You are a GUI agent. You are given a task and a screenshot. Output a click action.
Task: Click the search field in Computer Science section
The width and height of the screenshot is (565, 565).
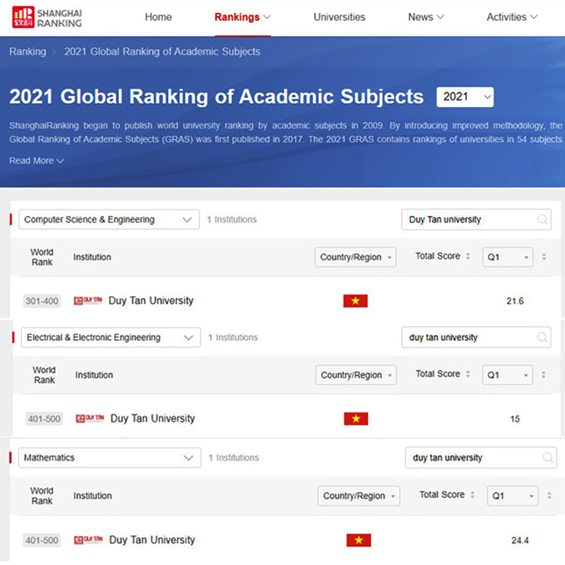point(476,219)
